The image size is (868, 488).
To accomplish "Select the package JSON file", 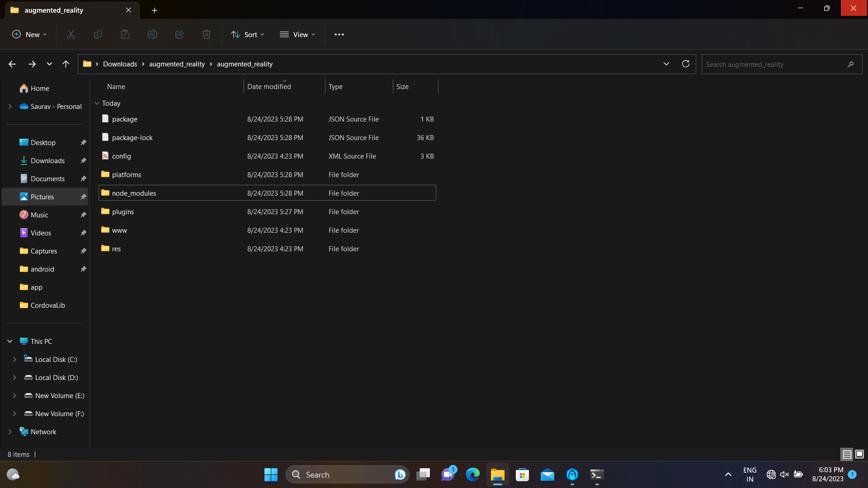I will [x=267, y=119].
